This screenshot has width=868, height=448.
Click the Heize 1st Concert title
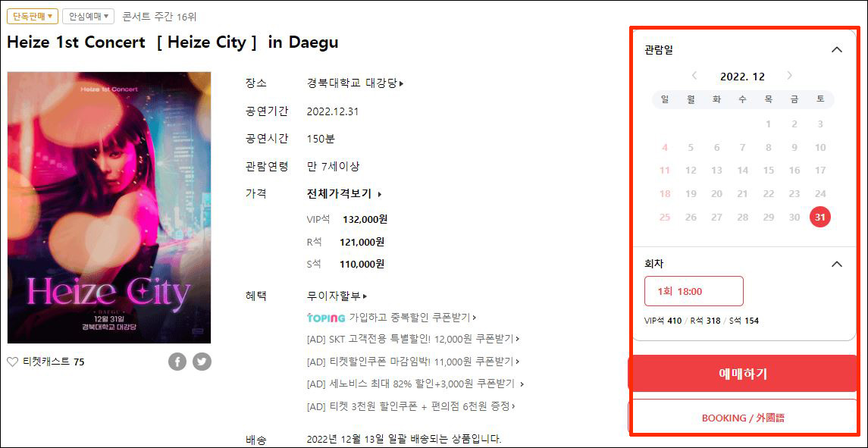click(173, 42)
